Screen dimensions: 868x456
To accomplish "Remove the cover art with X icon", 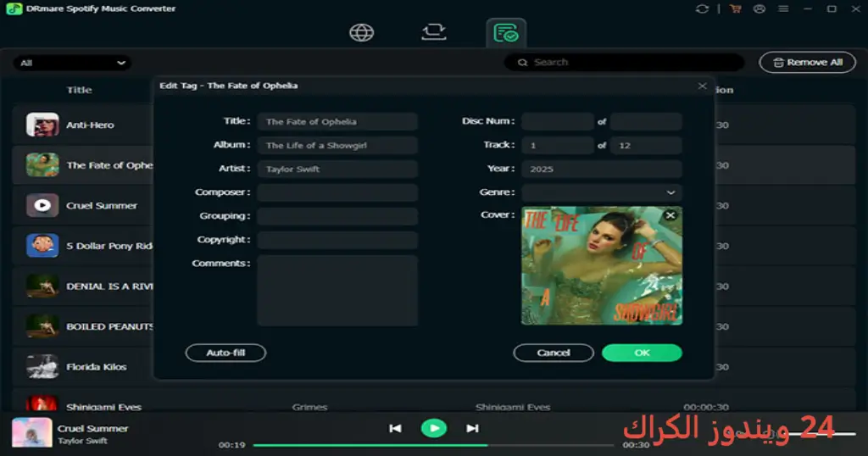I will (670, 215).
